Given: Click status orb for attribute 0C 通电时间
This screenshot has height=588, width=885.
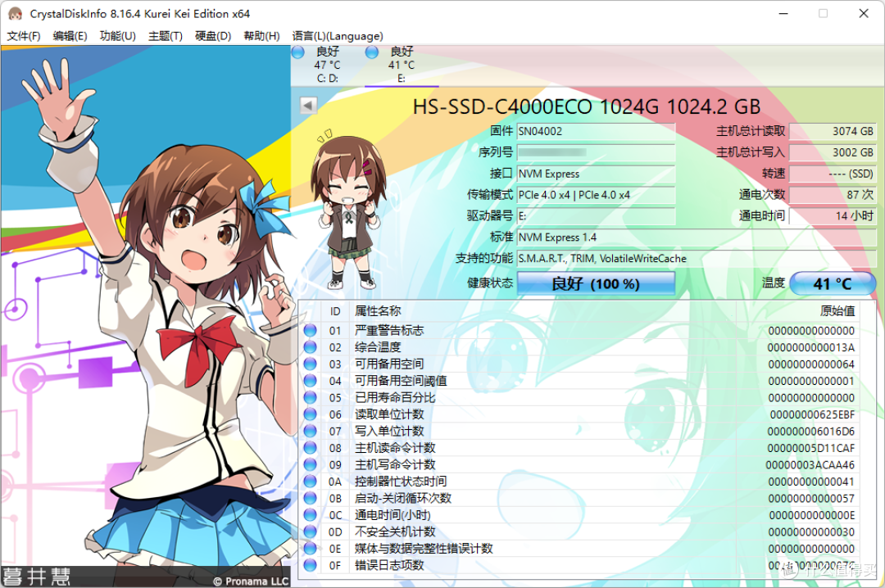Looking at the screenshot, I should point(310,515).
